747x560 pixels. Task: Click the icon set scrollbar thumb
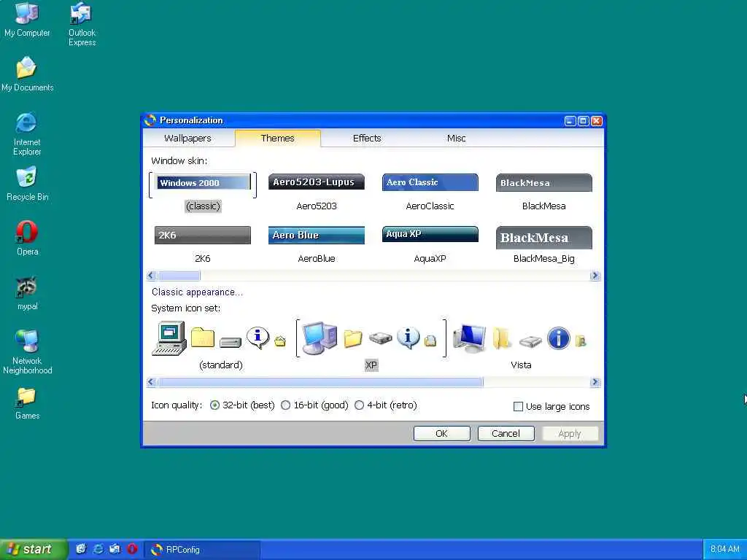point(320,382)
